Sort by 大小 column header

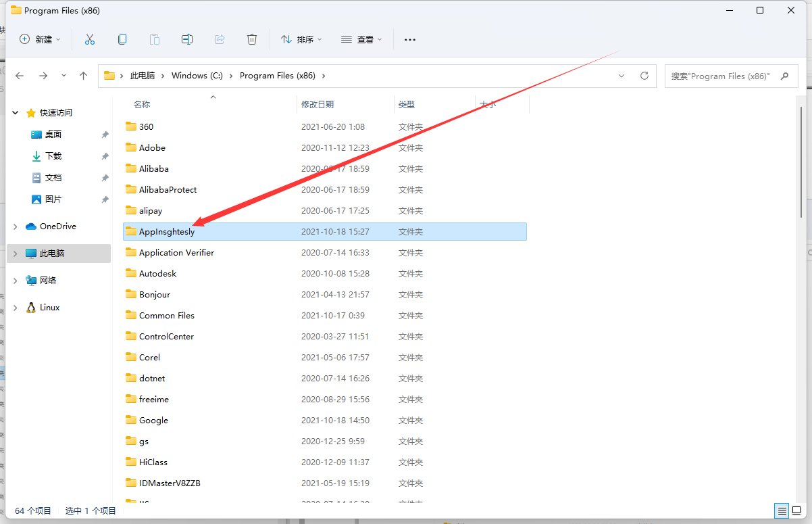488,104
